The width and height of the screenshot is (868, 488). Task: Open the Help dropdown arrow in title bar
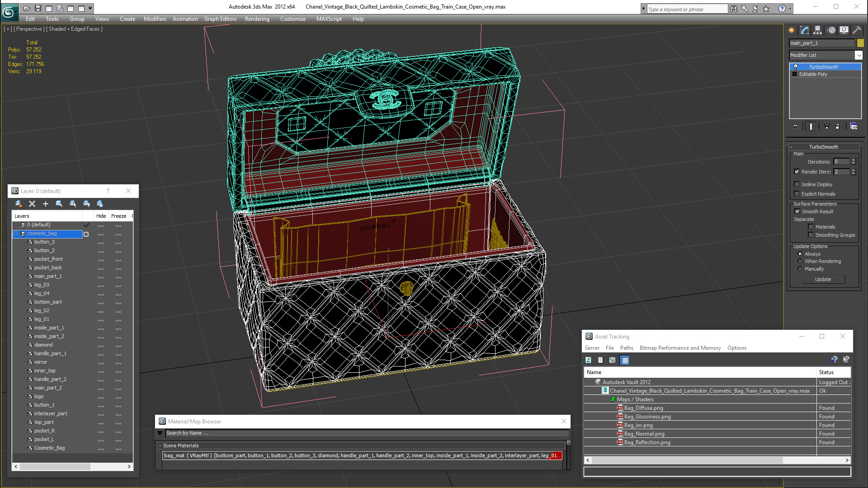pos(790,9)
